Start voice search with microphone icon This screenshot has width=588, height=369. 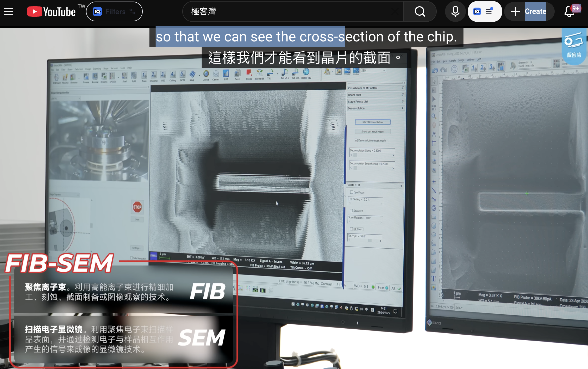click(455, 11)
